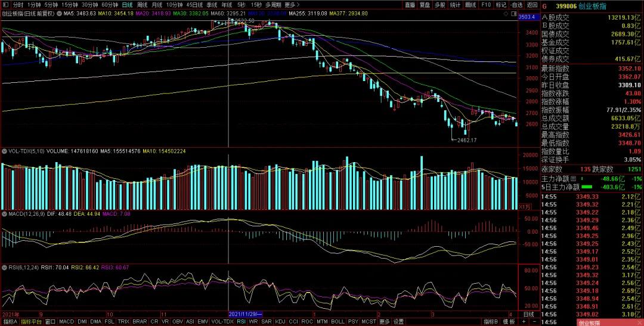This screenshot has height=326, width=644.
Task: Expand the 更多 periods list
Action: click(290, 5)
